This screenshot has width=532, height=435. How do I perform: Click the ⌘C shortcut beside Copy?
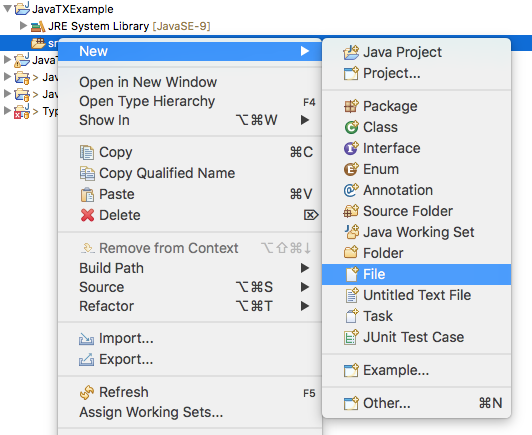(301, 152)
